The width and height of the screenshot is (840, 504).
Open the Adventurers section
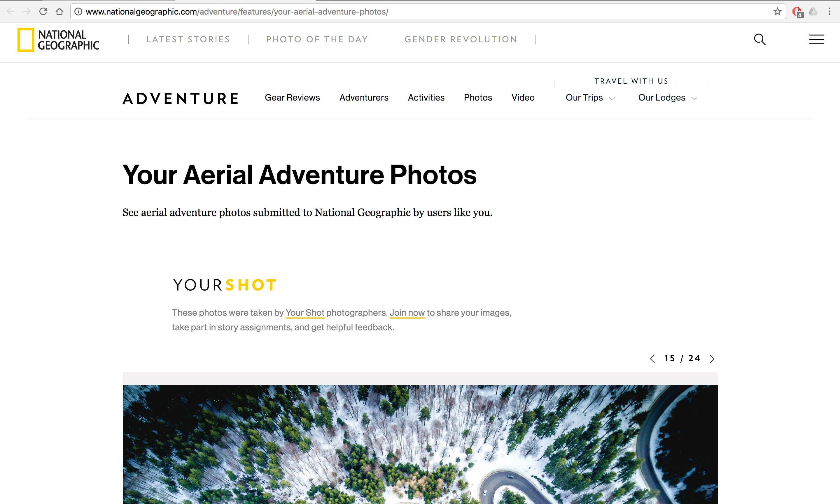click(364, 98)
